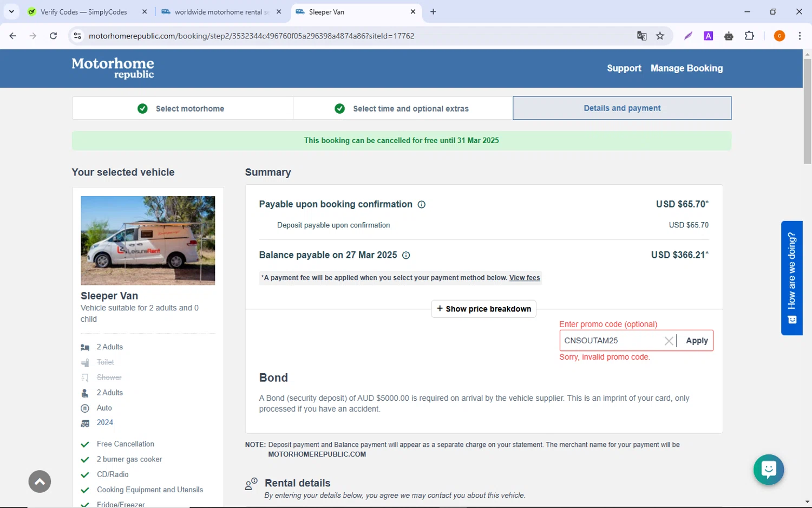The width and height of the screenshot is (812, 508).
Task: Click the browser forward arrow
Action: (x=33, y=36)
